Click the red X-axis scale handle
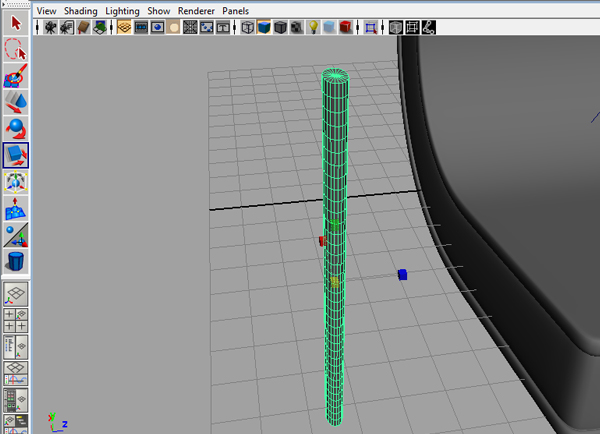Screen dimensions: 600x434 [322, 241]
